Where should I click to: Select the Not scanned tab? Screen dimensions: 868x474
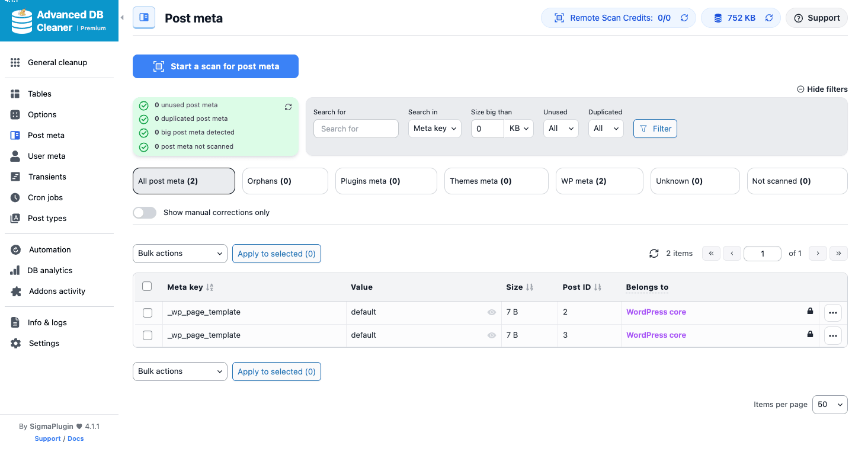pos(797,181)
